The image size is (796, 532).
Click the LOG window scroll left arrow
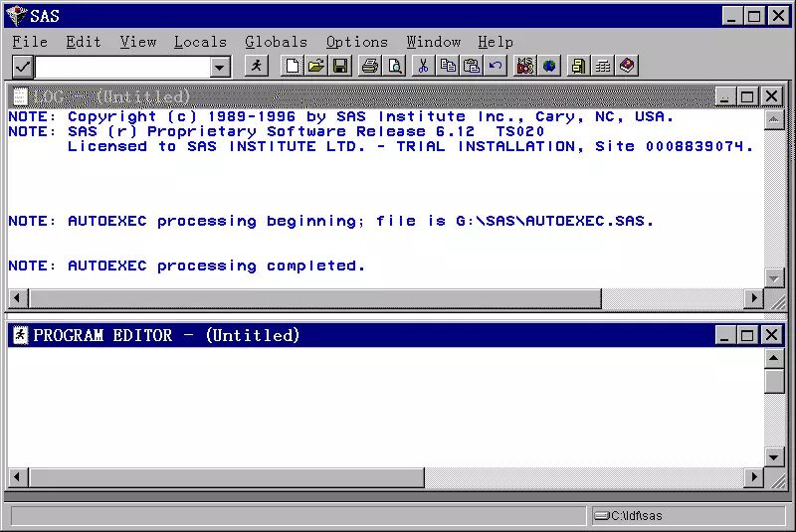[18, 297]
